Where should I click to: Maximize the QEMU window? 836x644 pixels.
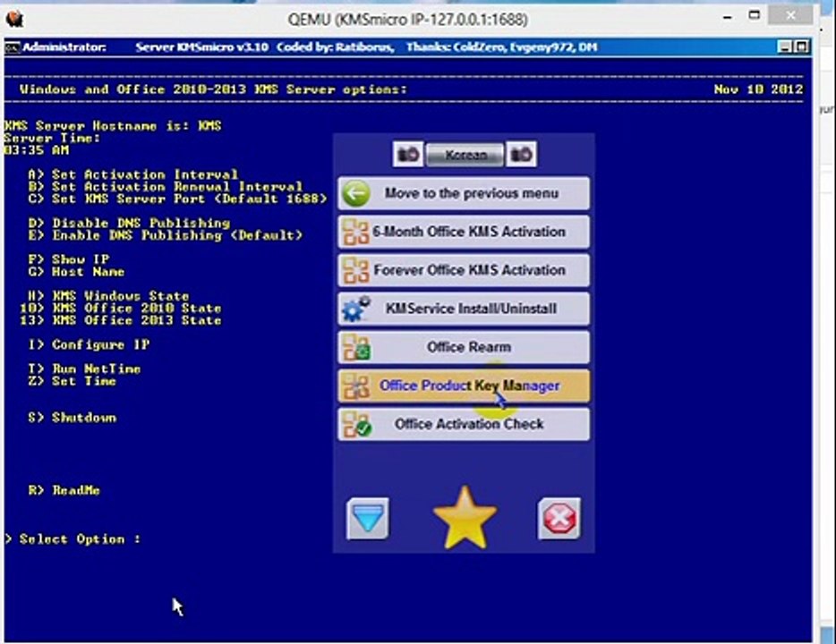tap(754, 16)
